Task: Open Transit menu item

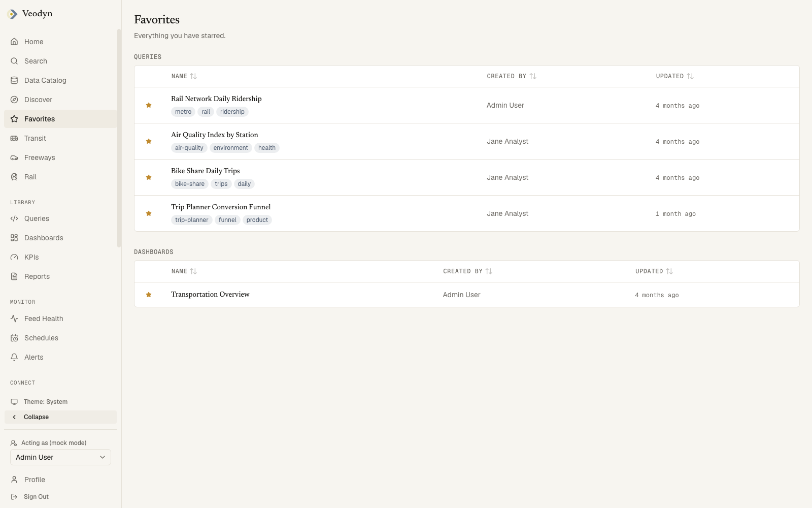Action: click(60, 138)
